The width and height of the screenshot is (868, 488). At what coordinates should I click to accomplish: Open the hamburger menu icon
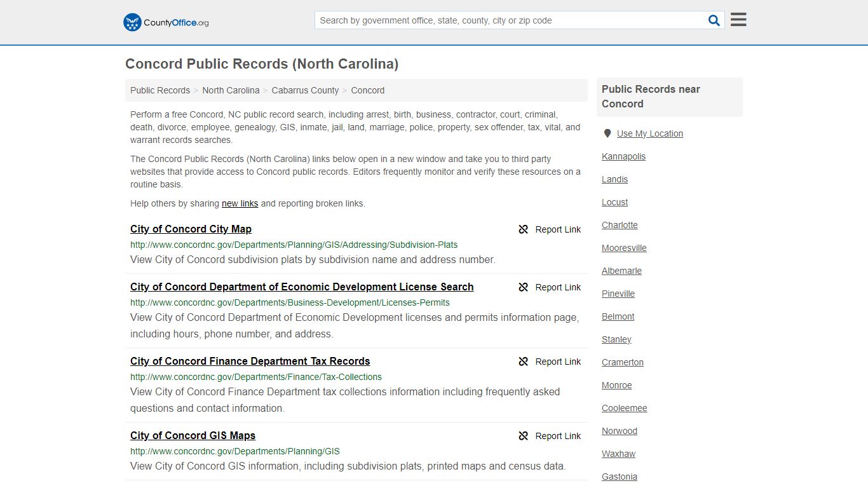pos(738,20)
